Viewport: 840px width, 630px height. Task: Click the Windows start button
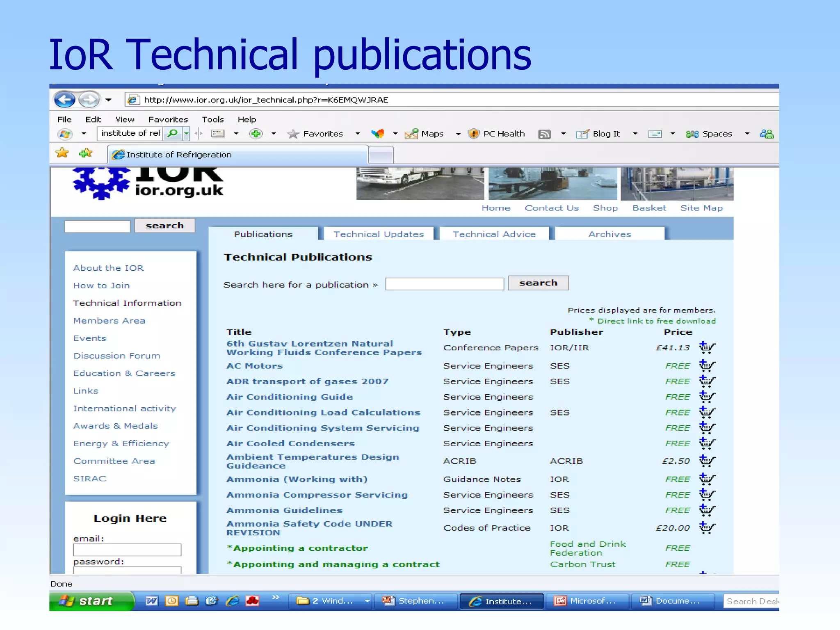[x=91, y=601]
